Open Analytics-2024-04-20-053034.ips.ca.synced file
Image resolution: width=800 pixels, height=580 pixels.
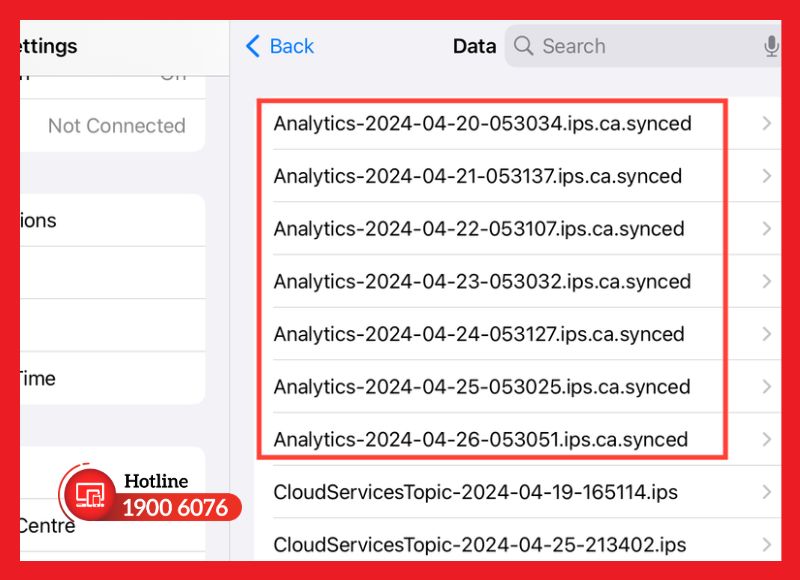[482, 124]
